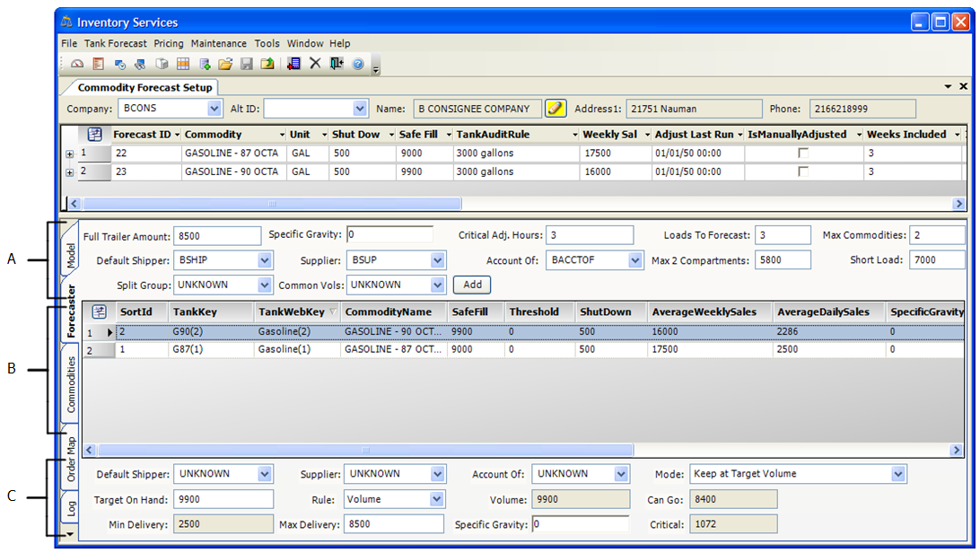Click the open folder toolbar icon

coord(225,64)
